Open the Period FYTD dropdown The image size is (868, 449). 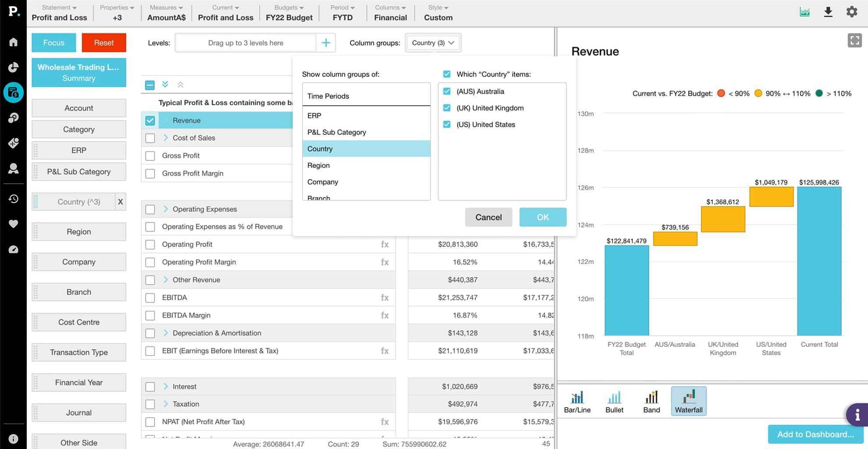point(342,13)
